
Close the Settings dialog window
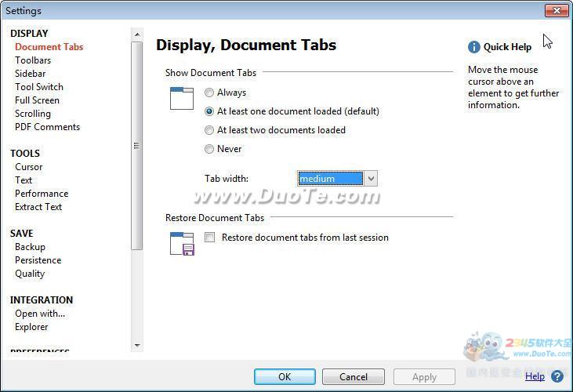[x=557, y=10]
